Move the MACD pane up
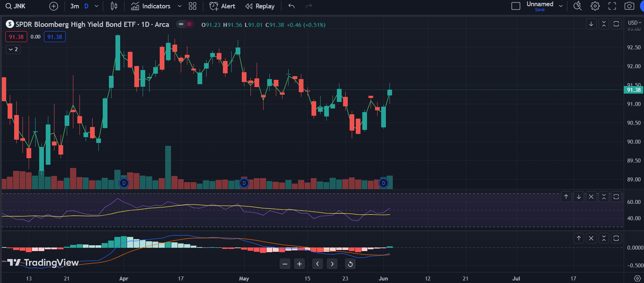 (x=579, y=238)
